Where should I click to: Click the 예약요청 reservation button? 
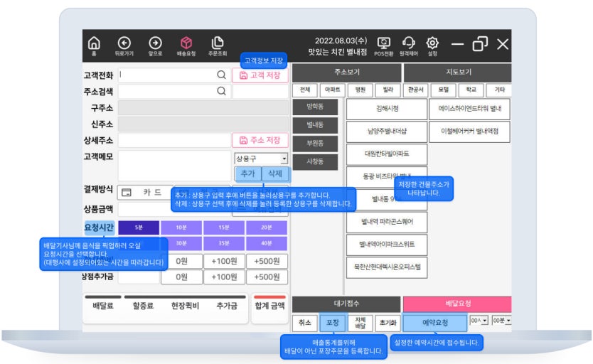435,322
